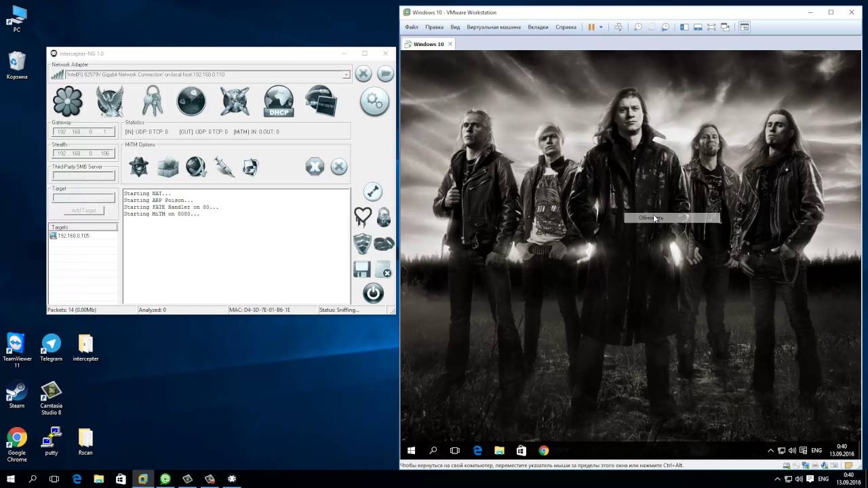Open VMware Справка menu
The image size is (868, 488).
pos(566,27)
